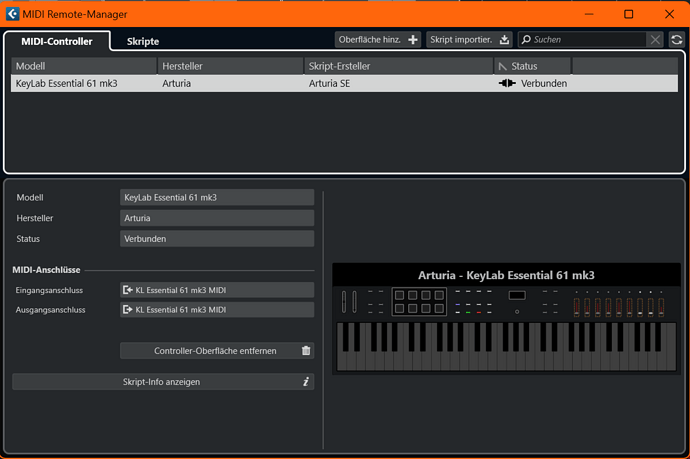Click the display screen in controller preview

(517, 295)
